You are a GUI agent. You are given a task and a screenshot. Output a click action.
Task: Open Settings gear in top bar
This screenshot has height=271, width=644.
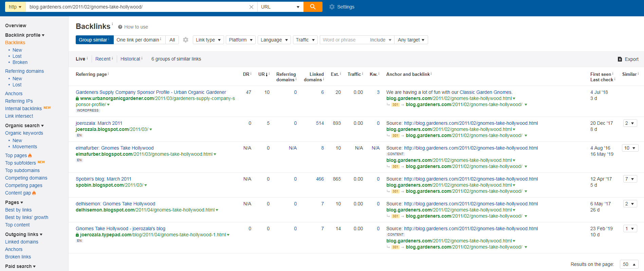332,7
